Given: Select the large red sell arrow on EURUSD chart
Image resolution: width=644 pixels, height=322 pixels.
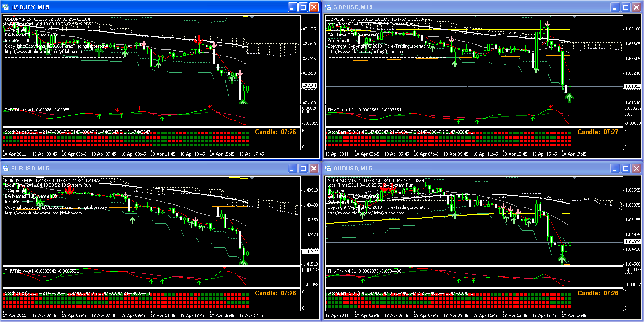Looking at the screenshot, I should click(x=69, y=190).
